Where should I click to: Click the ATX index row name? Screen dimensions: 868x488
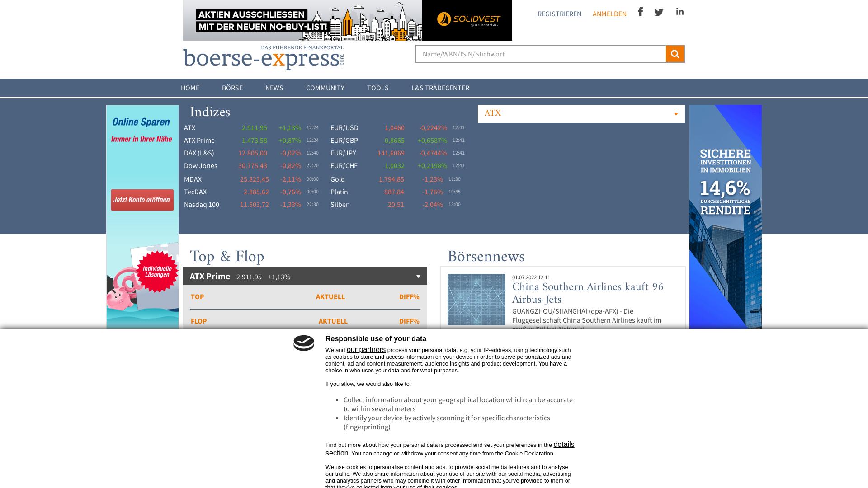pos(190,128)
